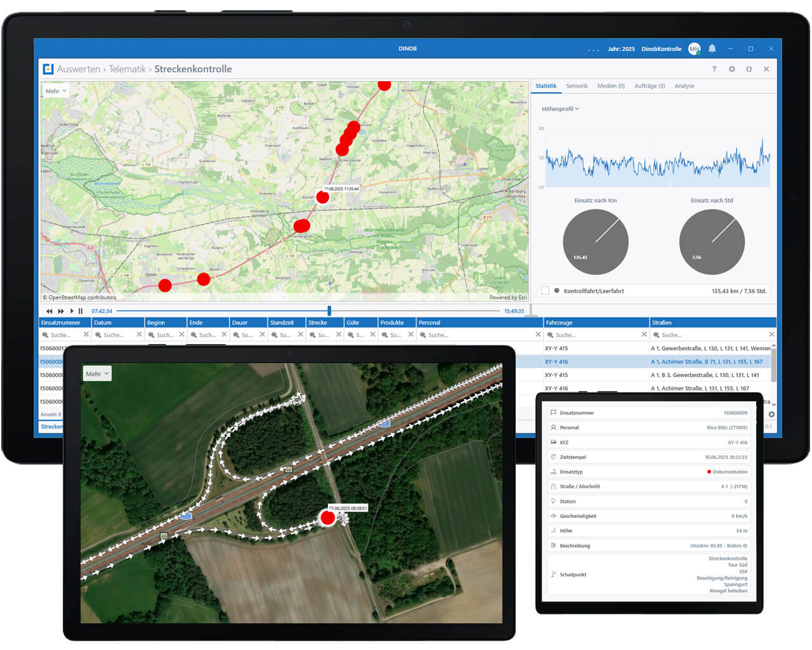Open settings gear in Streckenkontrolle header

(x=731, y=69)
